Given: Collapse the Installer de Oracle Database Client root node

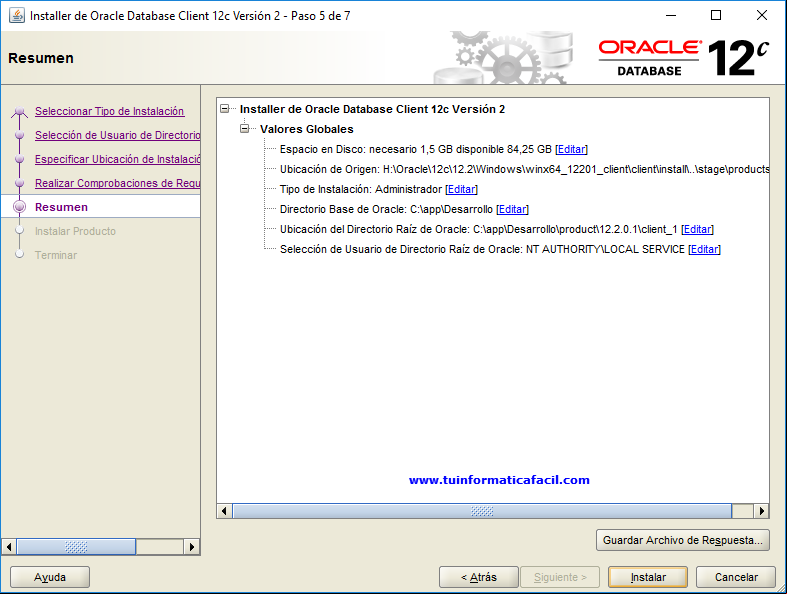Looking at the screenshot, I should (225, 108).
